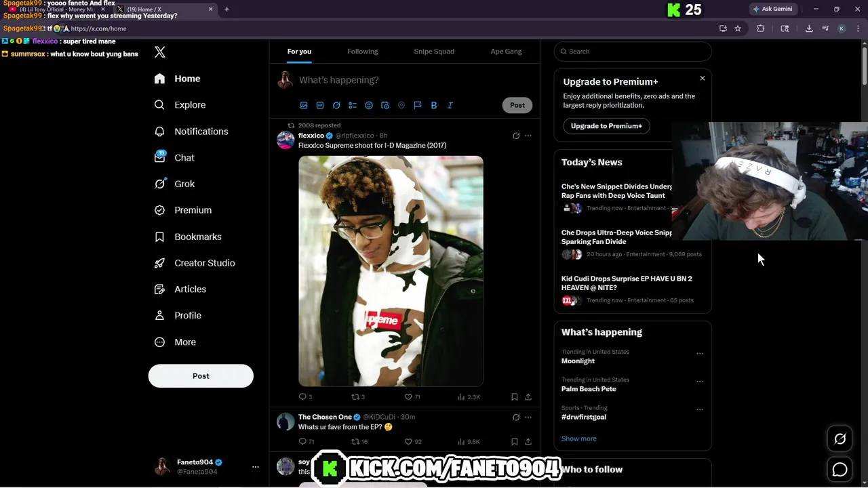Image resolution: width=868 pixels, height=488 pixels.
Task: Open the flexxico Supreme hoodie photo
Action: point(391,271)
